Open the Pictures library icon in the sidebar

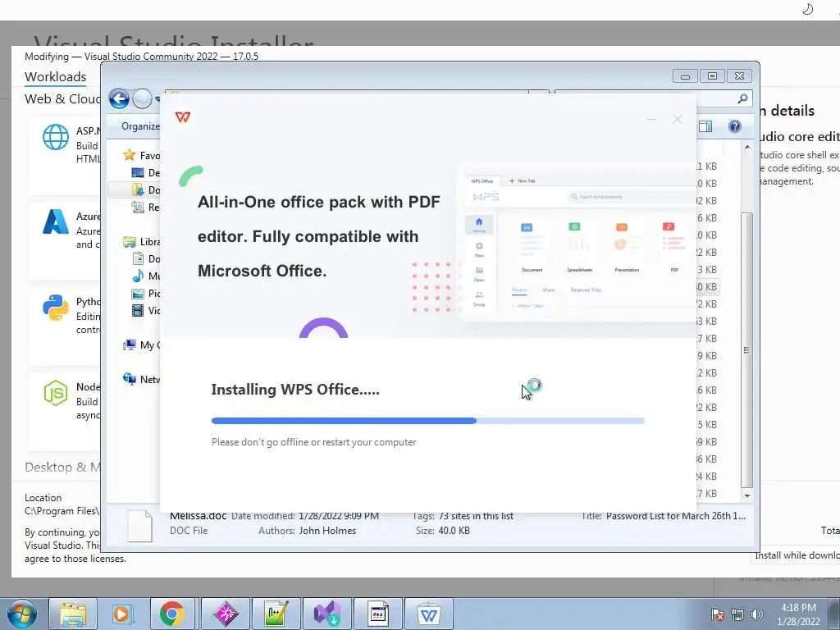[x=138, y=294]
